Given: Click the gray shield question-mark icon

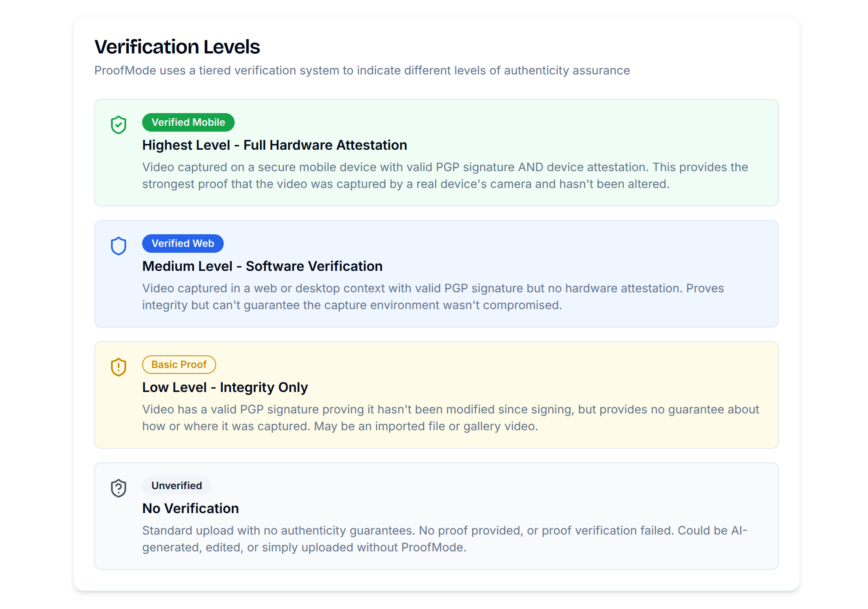Looking at the screenshot, I should (119, 488).
